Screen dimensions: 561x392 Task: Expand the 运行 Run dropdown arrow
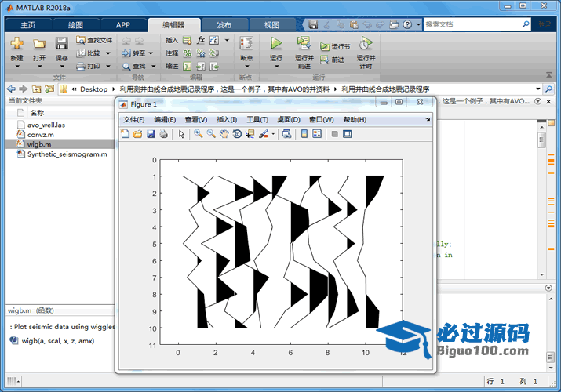(x=276, y=67)
